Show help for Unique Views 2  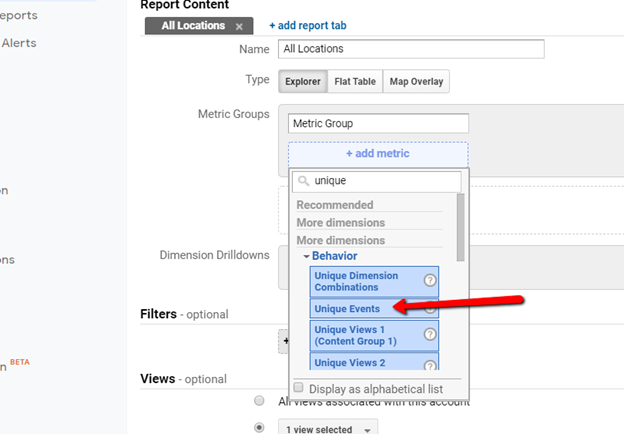(430, 366)
